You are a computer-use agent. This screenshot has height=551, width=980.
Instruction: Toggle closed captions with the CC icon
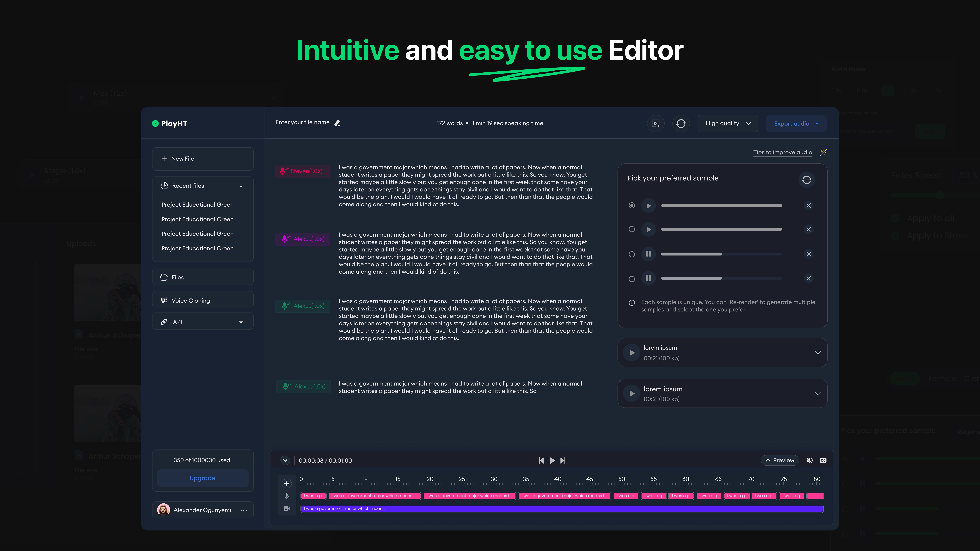click(x=823, y=460)
